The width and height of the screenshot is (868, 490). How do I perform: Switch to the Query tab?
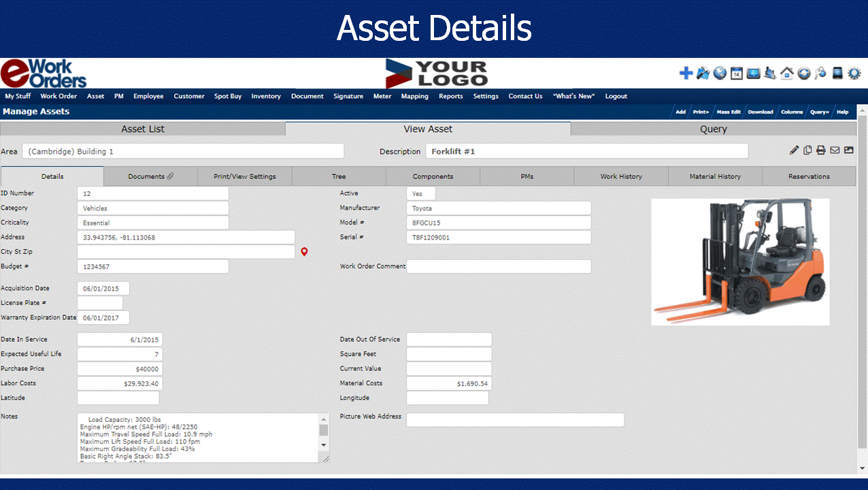(x=714, y=129)
